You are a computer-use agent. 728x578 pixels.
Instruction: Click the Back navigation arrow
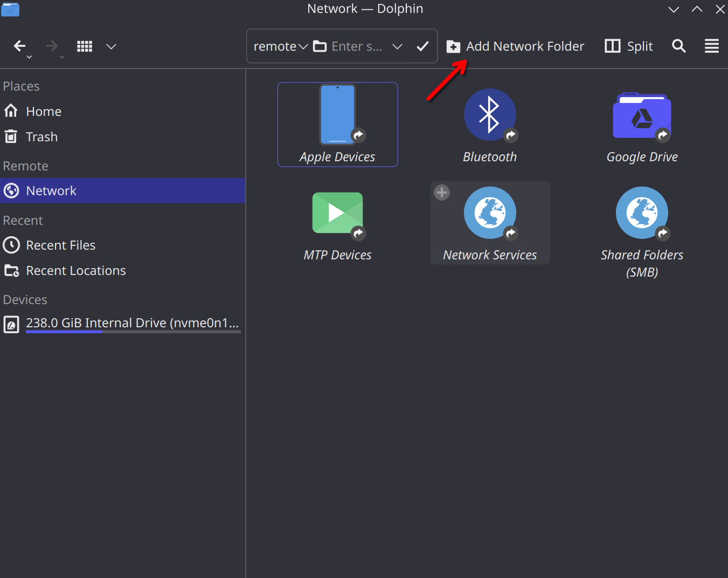tap(19, 46)
